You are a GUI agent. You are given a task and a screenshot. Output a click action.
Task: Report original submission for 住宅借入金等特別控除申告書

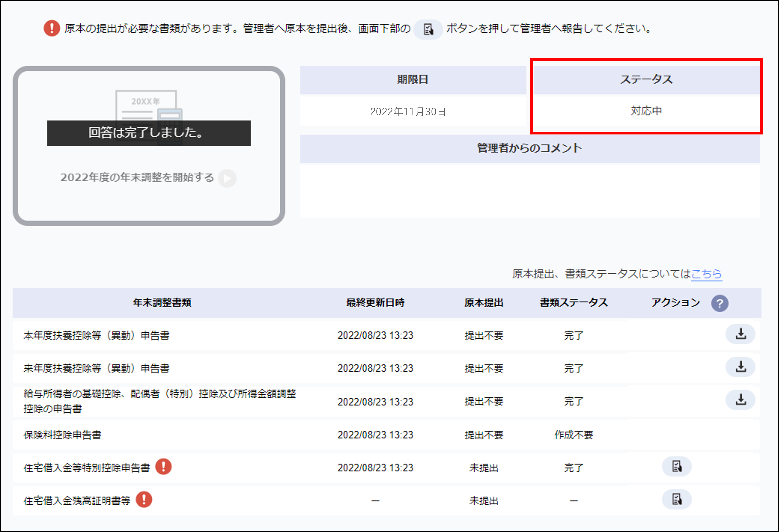coord(677,467)
